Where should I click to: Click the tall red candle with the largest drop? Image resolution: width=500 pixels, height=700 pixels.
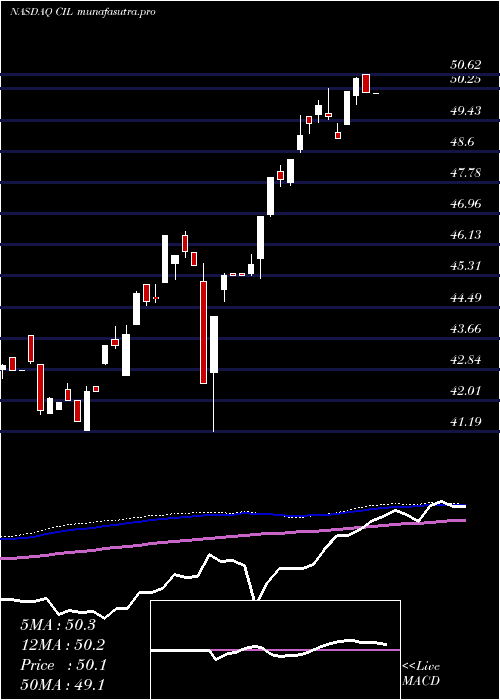coord(204,332)
